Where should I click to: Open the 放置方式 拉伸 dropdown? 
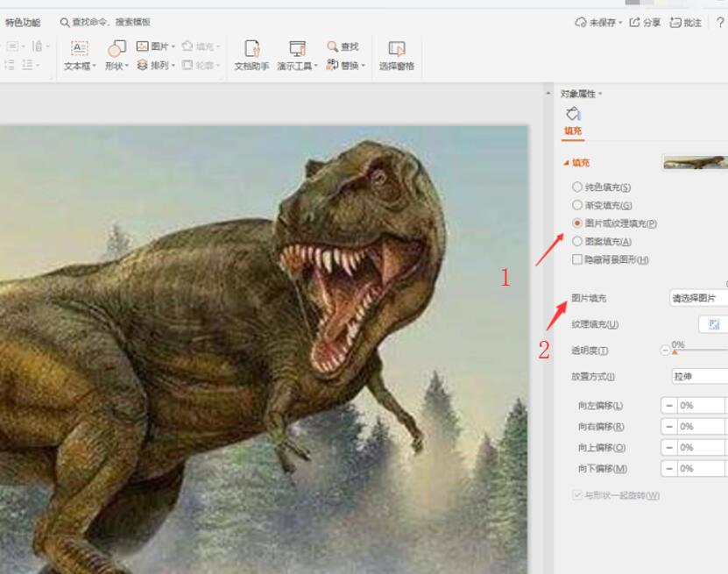point(700,376)
